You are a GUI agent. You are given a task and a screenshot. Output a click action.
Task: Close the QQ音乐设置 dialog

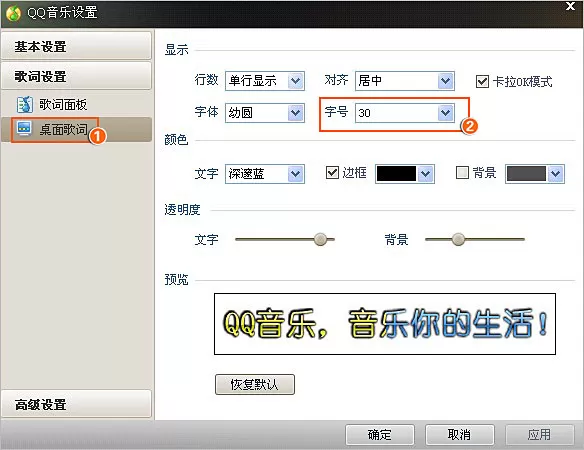click(x=570, y=6)
